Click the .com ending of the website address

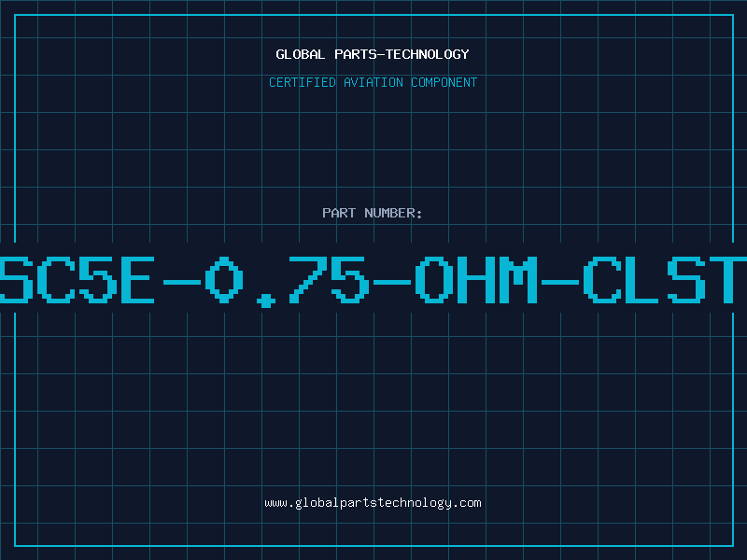coord(468,503)
